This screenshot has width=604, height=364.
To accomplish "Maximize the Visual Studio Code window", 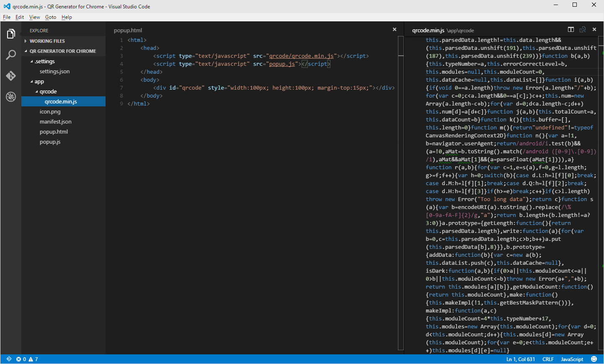I will [575, 5].
